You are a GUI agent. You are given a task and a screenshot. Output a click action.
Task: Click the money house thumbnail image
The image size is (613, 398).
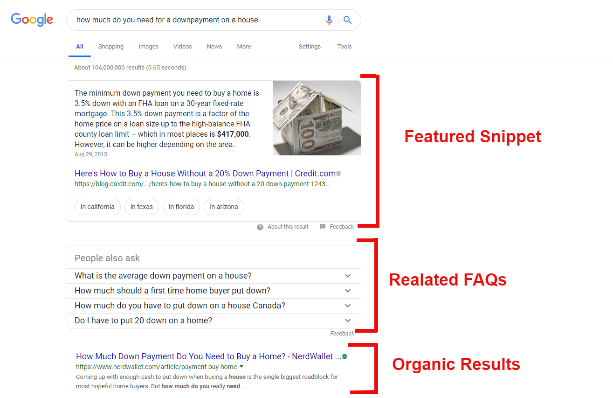317,118
